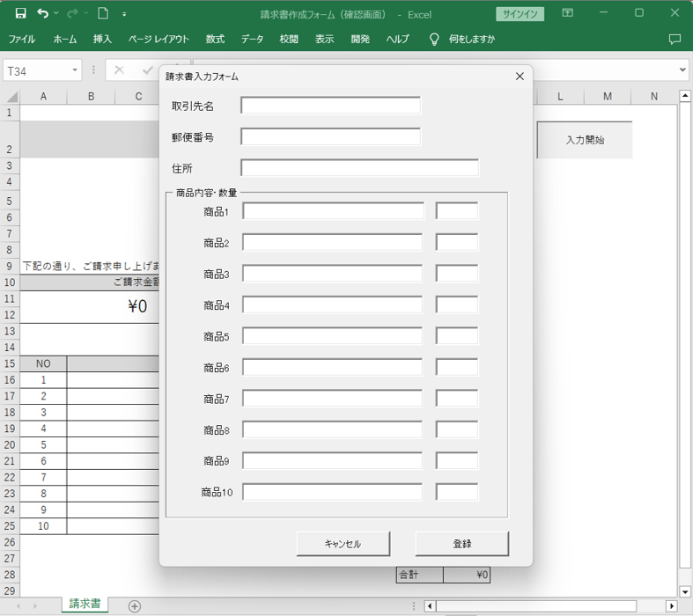The width and height of the screenshot is (693, 616).
Task: Close the 請求書入力フォーム dialog
Action: pyautogui.click(x=520, y=77)
